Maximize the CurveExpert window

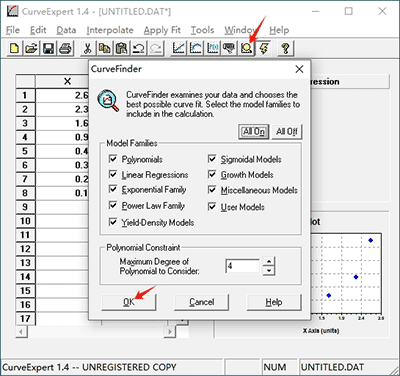pyautogui.click(x=349, y=11)
